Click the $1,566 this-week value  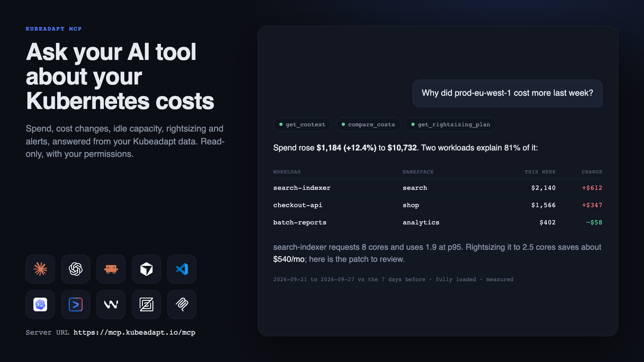pyautogui.click(x=543, y=205)
